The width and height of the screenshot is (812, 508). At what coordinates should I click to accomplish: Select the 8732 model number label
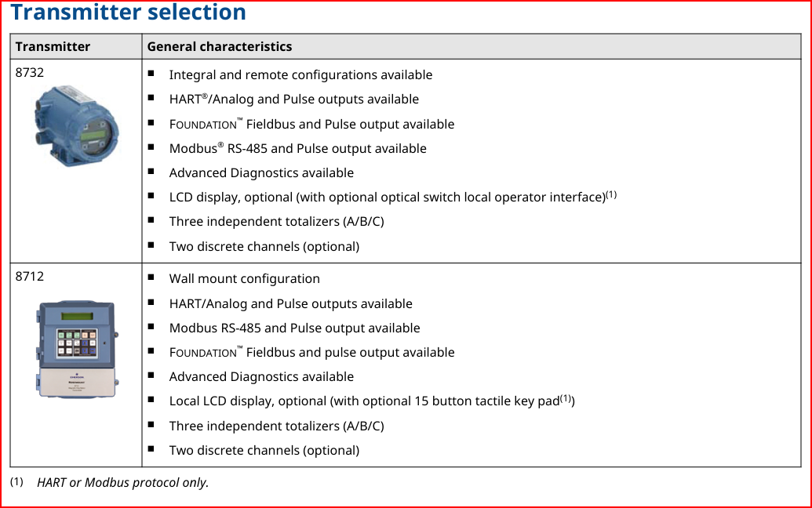30,72
